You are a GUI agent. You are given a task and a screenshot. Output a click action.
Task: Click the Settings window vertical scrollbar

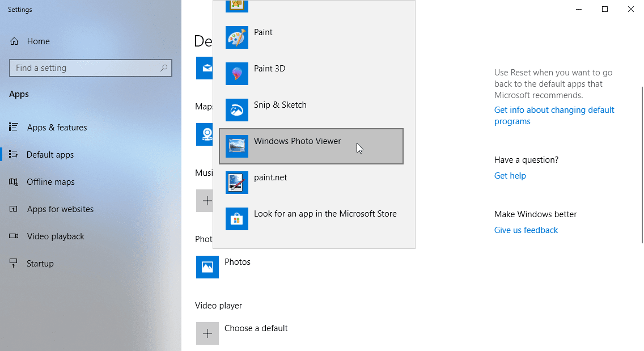click(642, 164)
